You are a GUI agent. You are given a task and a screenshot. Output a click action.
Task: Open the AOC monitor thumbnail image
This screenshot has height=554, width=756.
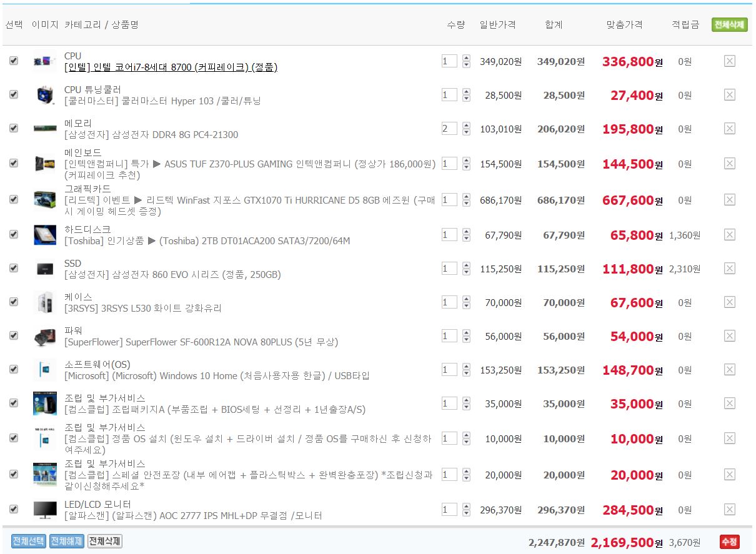pos(45,510)
